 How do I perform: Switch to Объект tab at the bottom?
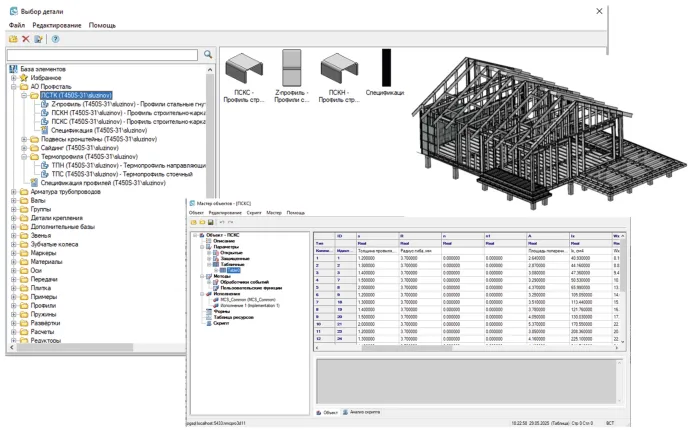327,412
